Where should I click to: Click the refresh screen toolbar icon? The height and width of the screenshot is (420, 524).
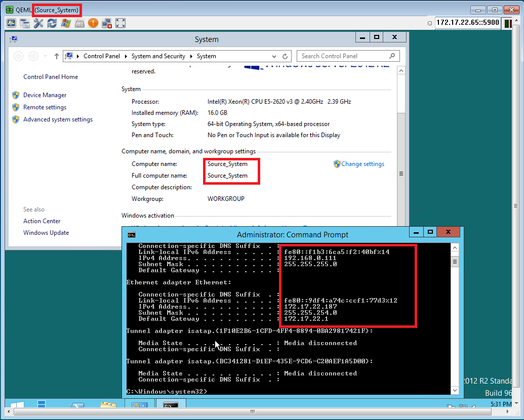click(52, 23)
